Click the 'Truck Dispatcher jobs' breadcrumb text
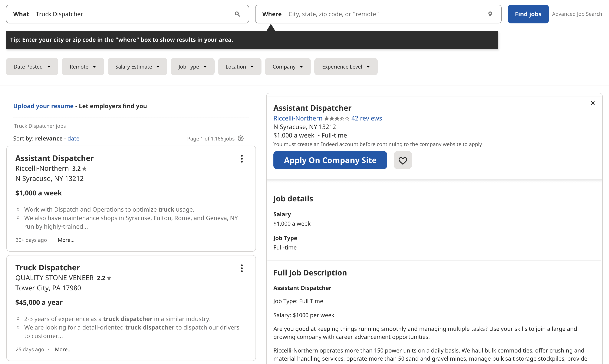The image size is (609, 364). click(40, 126)
